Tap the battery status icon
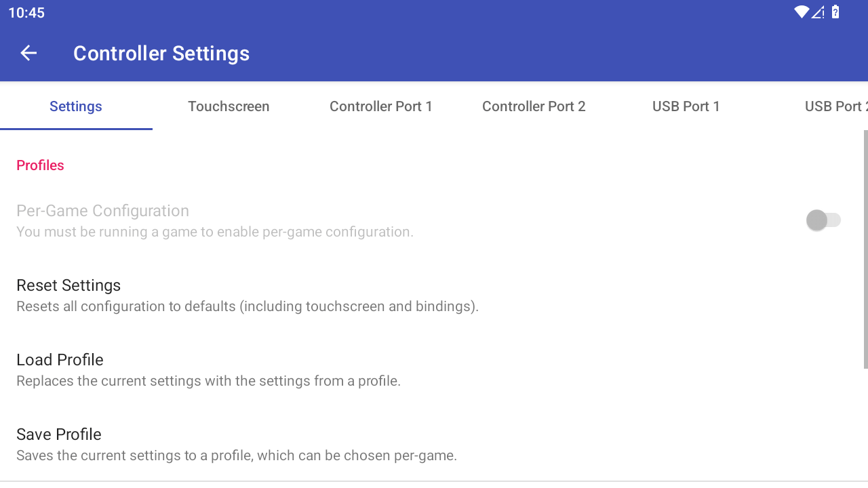Screen dimensions: 868x488 tap(835, 12)
